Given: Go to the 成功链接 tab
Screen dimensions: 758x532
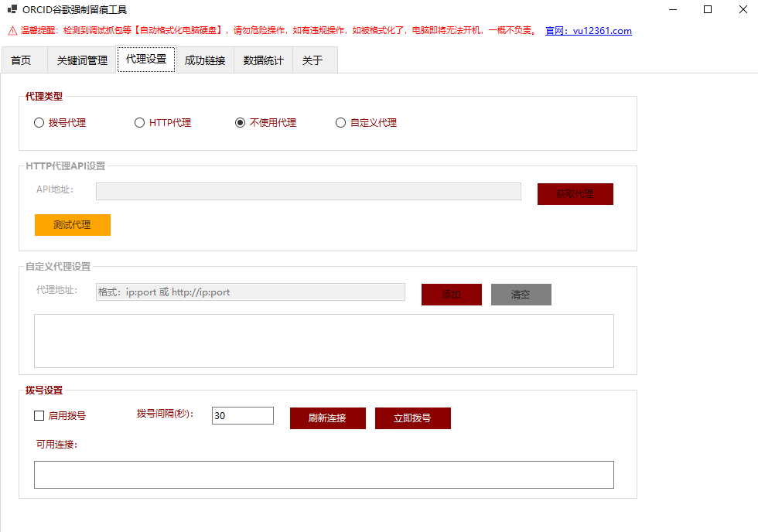Looking at the screenshot, I should point(205,60).
